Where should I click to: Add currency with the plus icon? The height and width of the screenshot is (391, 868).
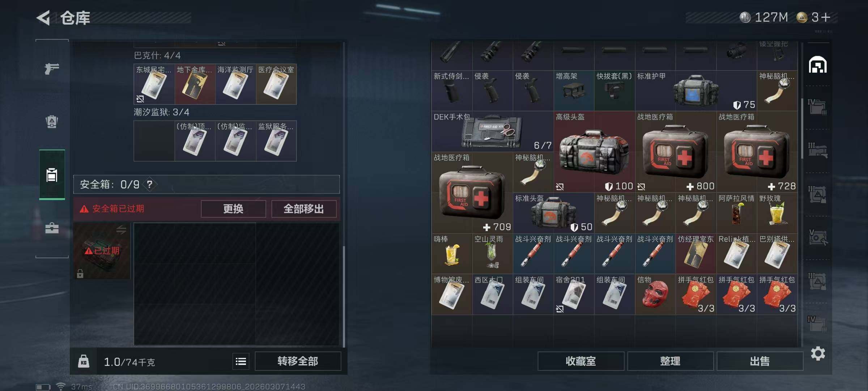(x=826, y=17)
